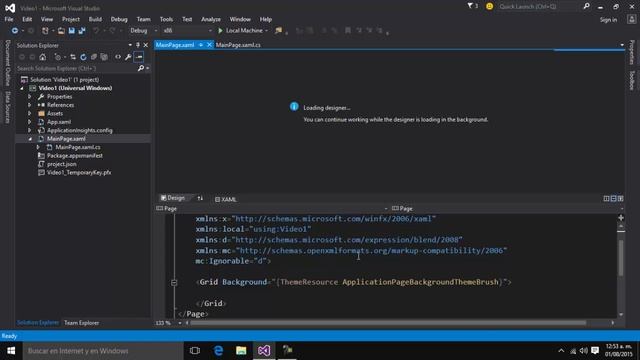Click the feedback smiley icon
This screenshot has height=360, width=640.
pos(489,7)
